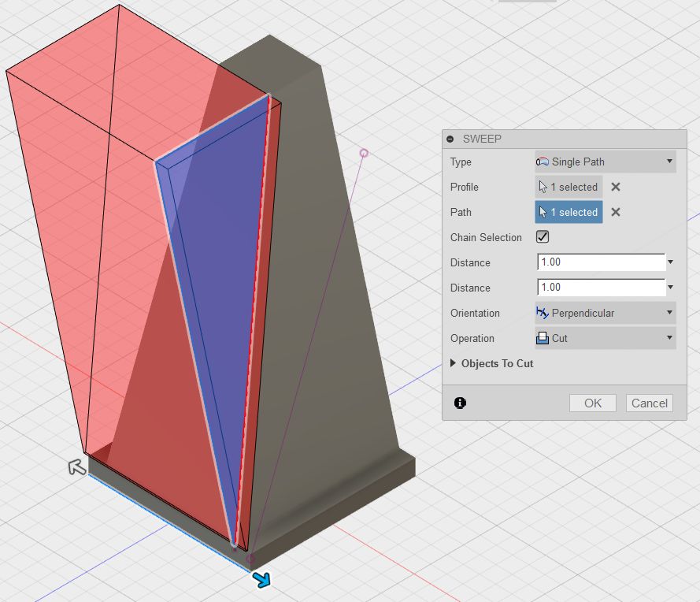Click the info icon in the Sweep dialog

click(461, 403)
